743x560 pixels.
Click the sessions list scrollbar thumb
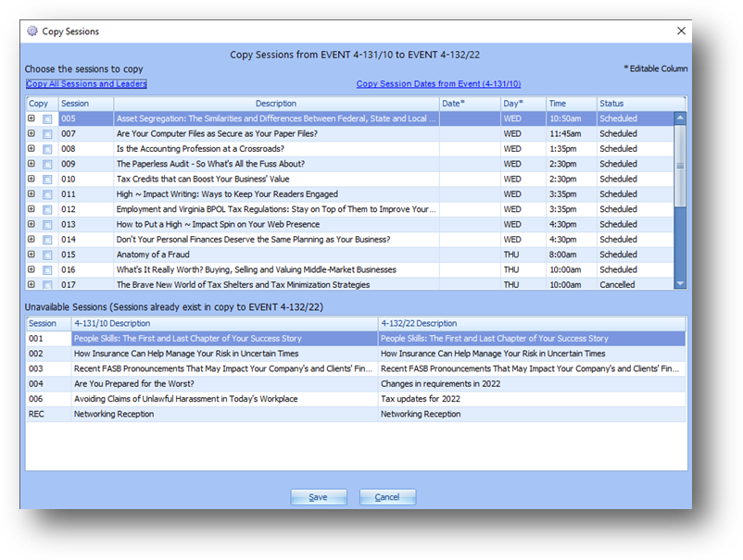680,166
